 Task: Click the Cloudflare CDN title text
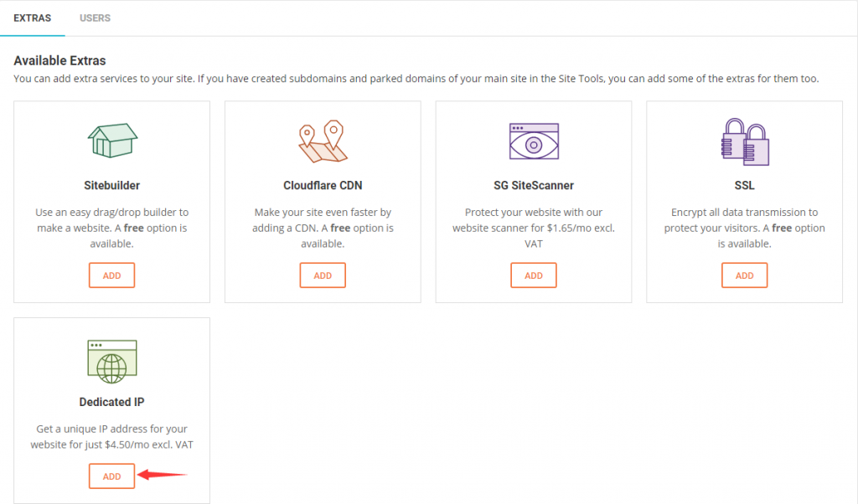pos(323,185)
